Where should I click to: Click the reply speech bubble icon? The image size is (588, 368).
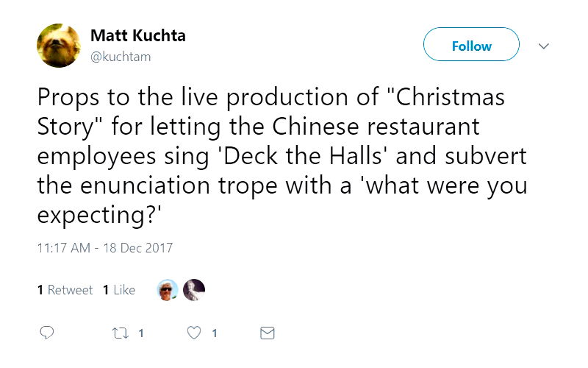47,333
